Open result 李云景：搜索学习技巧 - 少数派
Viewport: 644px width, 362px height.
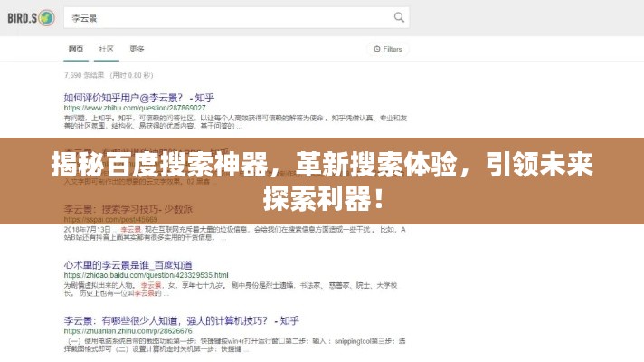[128, 209]
